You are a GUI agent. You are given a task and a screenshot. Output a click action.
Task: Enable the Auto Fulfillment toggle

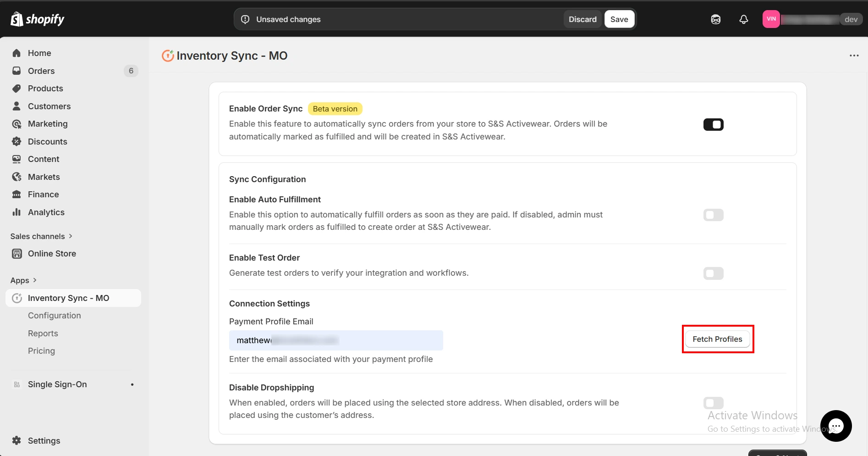[713, 215]
